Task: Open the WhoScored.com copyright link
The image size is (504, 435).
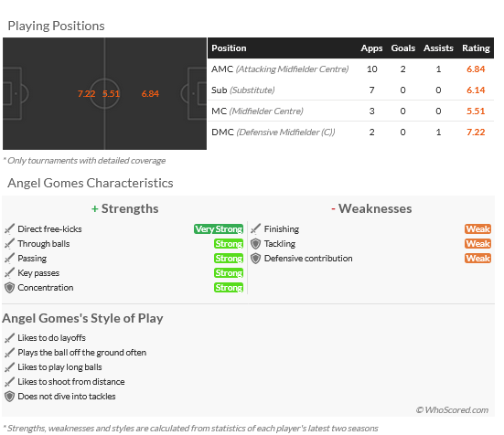Action: tap(452, 410)
